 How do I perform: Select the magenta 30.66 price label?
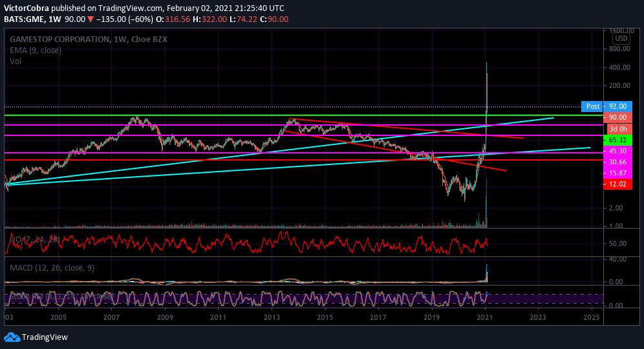[617, 162]
